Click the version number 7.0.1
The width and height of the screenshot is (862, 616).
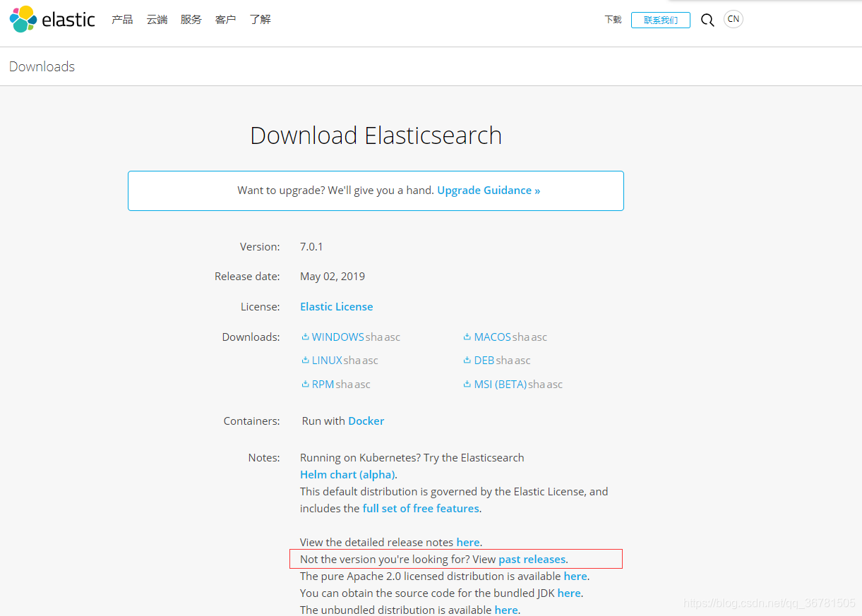pyautogui.click(x=311, y=247)
